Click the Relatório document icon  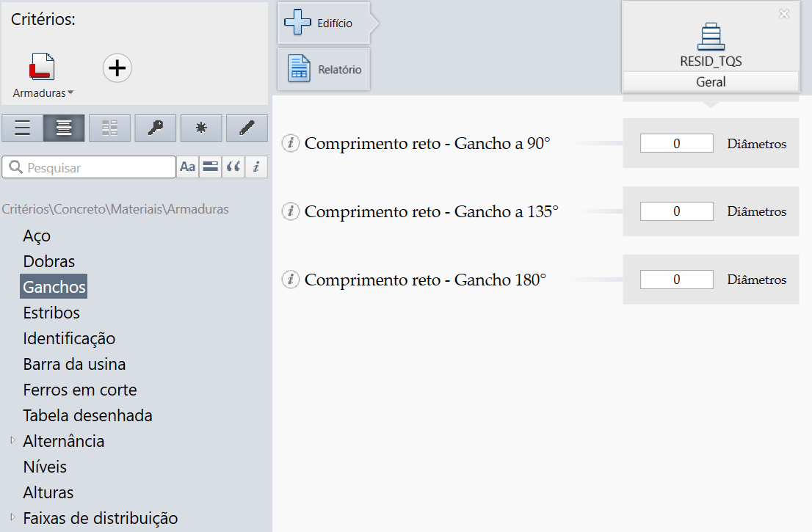(x=299, y=69)
